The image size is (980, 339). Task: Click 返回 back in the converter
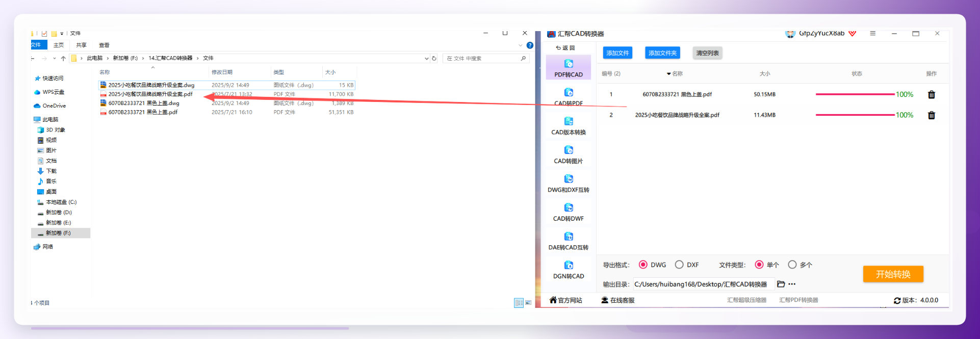[x=565, y=47]
